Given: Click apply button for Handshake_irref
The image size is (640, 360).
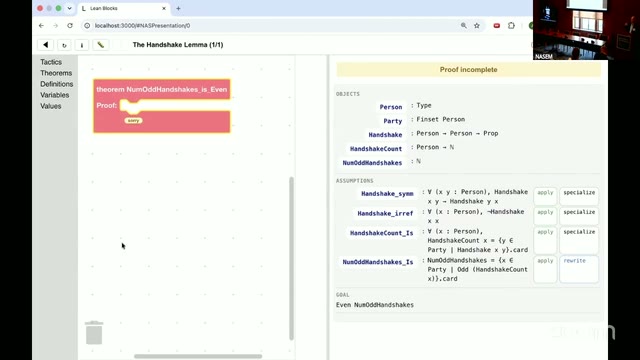Looking at the screenshot, I should (x=545, y=216).
